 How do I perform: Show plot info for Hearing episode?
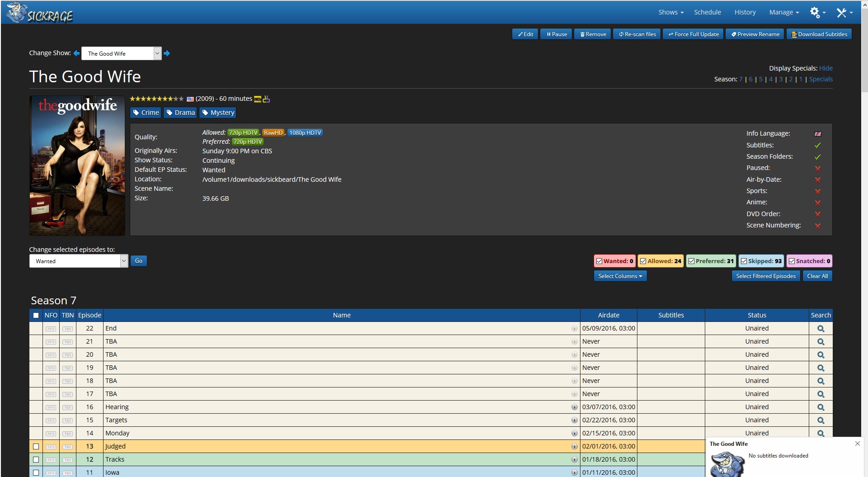pos(574,407)
